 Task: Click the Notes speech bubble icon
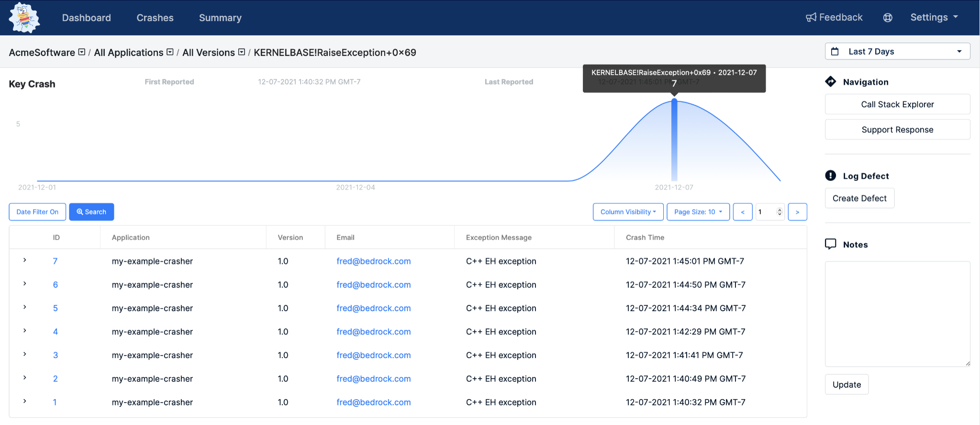[x=831, y=244]
